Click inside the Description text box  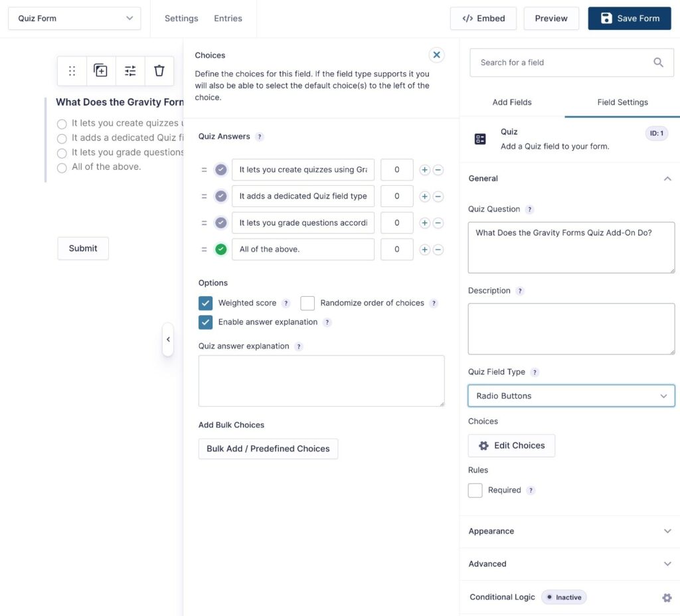[570, 329]
